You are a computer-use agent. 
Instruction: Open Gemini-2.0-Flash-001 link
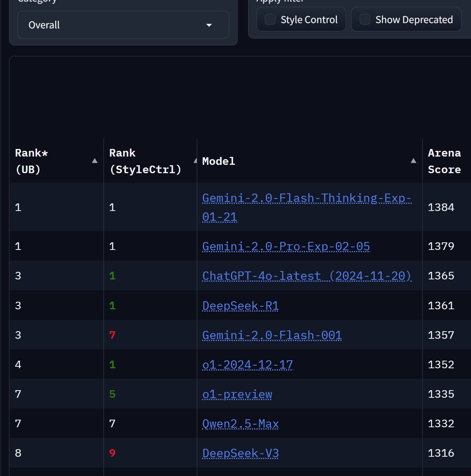coord(272,335)
